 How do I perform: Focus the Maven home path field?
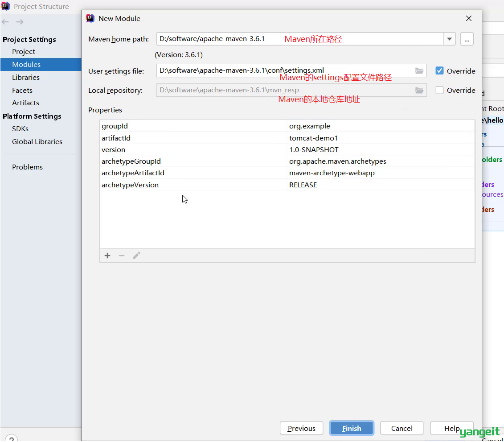(299, 39)
